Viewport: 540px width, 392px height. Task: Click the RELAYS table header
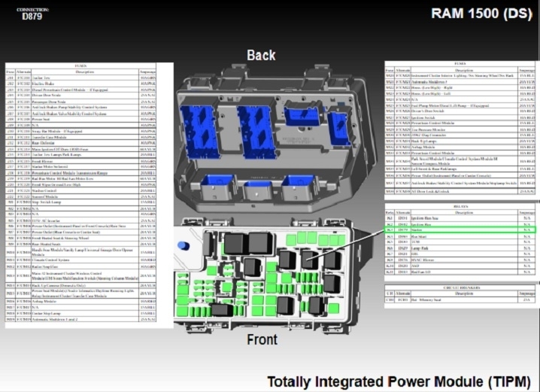pyautogui.click(x=461, y=206)
